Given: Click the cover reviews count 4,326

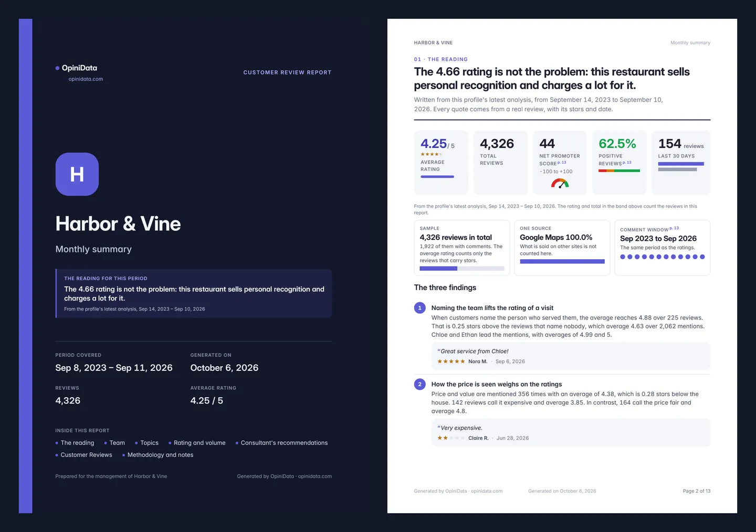Looking at the screenshot, I should click(68, 400).
